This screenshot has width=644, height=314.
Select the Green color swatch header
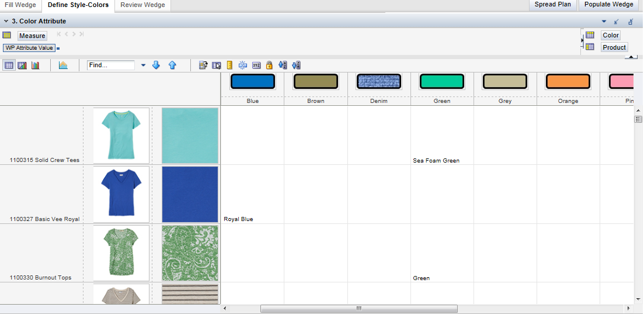(441, 81)
